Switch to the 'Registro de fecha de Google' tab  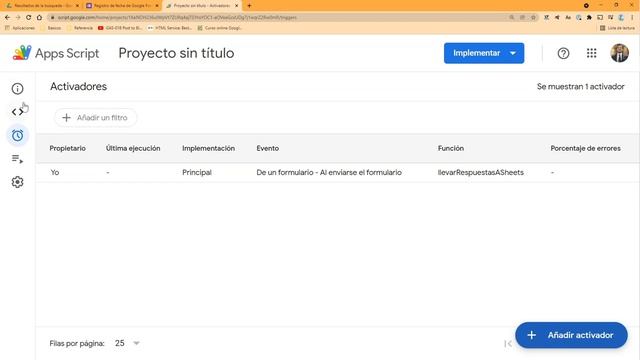click(x=122, y=6)
